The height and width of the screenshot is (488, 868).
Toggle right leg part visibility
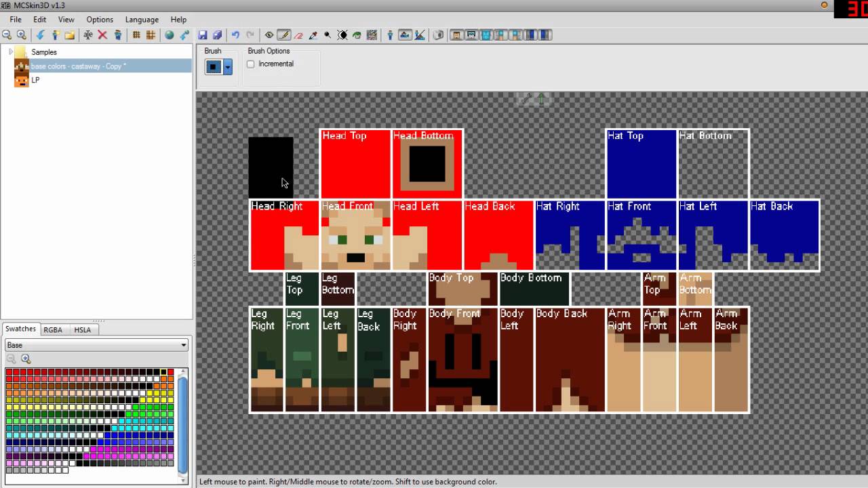coord(545,35)
